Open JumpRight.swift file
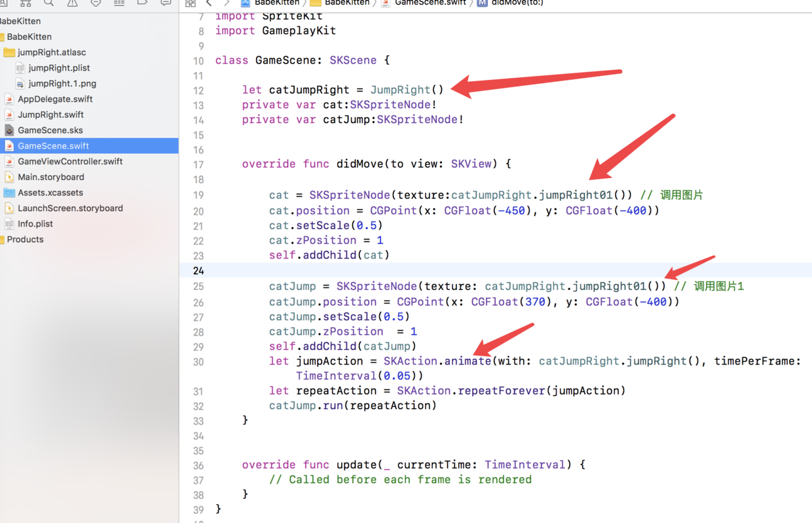 (89, 115)
